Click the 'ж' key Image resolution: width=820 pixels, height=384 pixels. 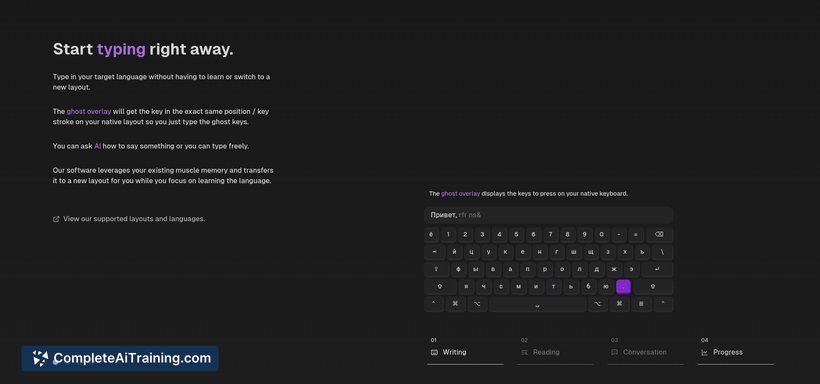[614, 269]
